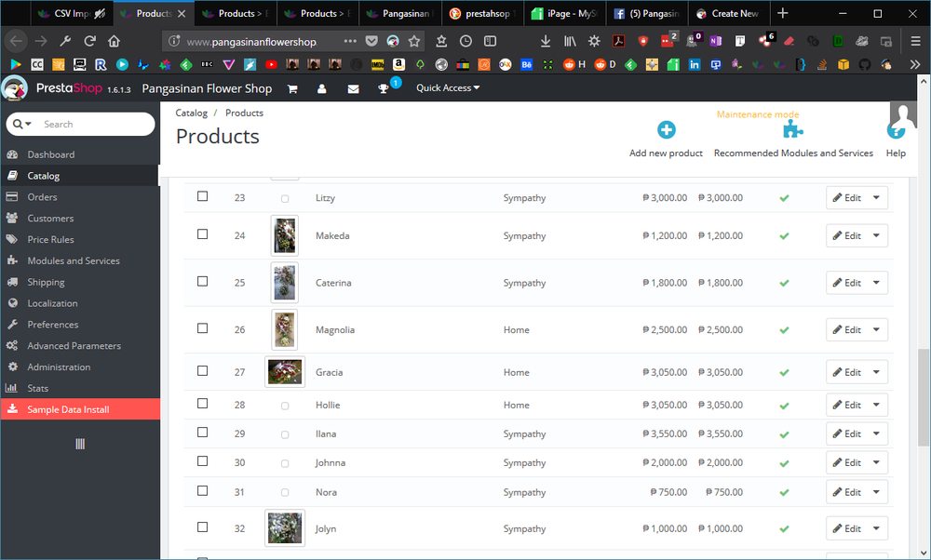Select the checkbox for product Magnolia
Viewport: 931px width, 560px height.
point(202,328)
